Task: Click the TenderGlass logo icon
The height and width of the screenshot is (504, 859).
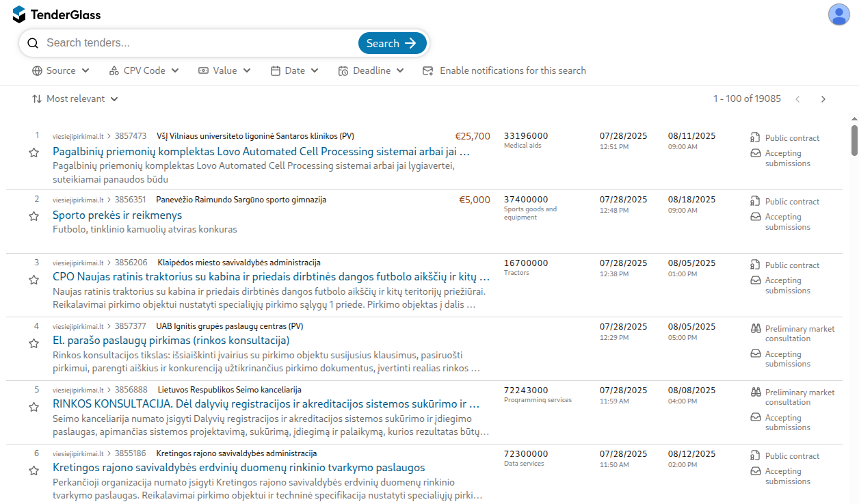Action: click(19, 14)
